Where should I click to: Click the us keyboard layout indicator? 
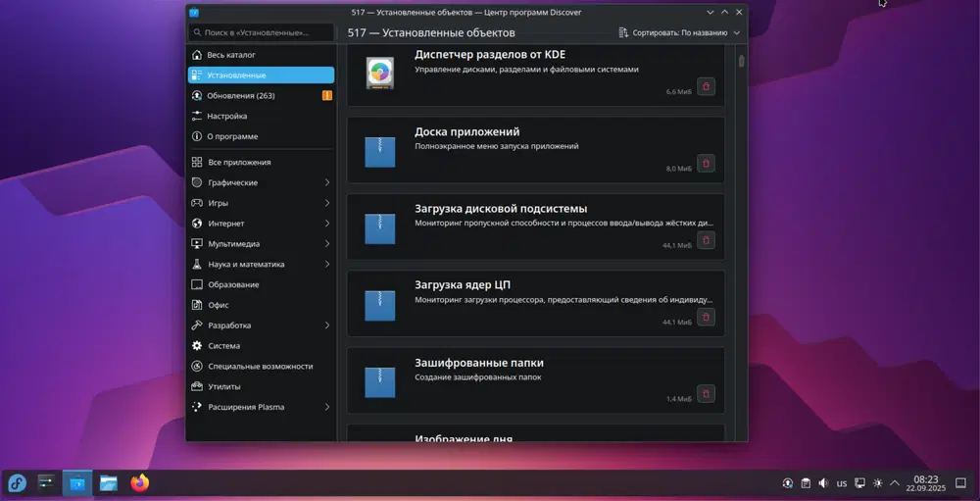coord(842,483)
